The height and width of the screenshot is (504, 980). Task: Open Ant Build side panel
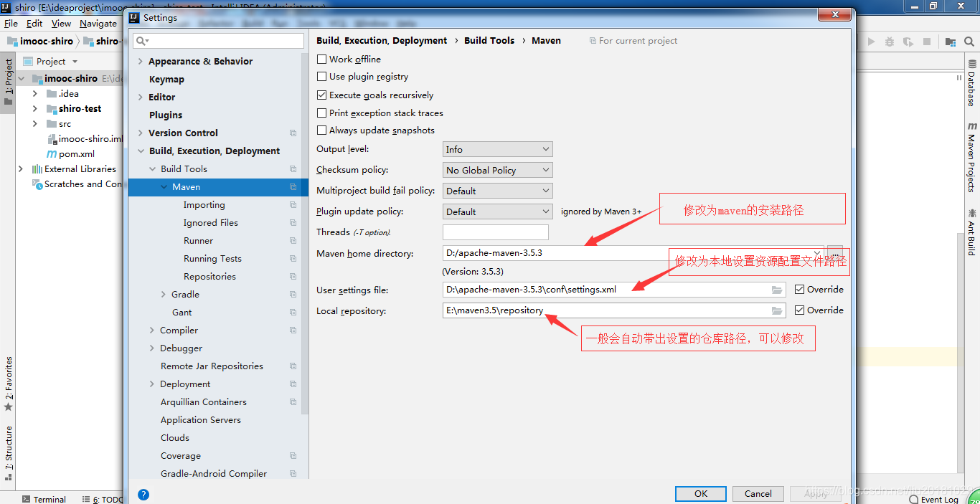coord(971,232)
